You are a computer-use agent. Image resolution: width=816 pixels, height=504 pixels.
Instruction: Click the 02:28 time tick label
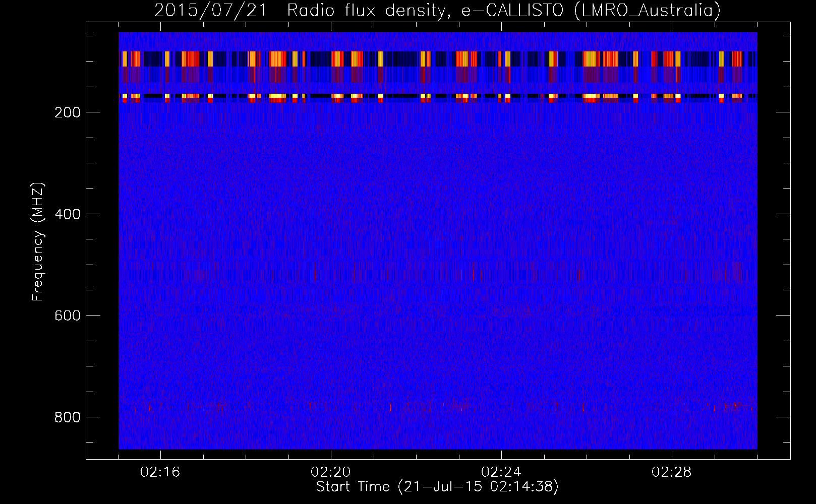[672, 472]
